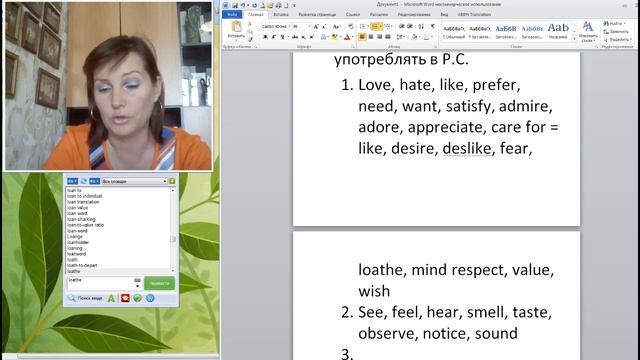
Task: Switch to the References ribbon tab
Action: 353,15
